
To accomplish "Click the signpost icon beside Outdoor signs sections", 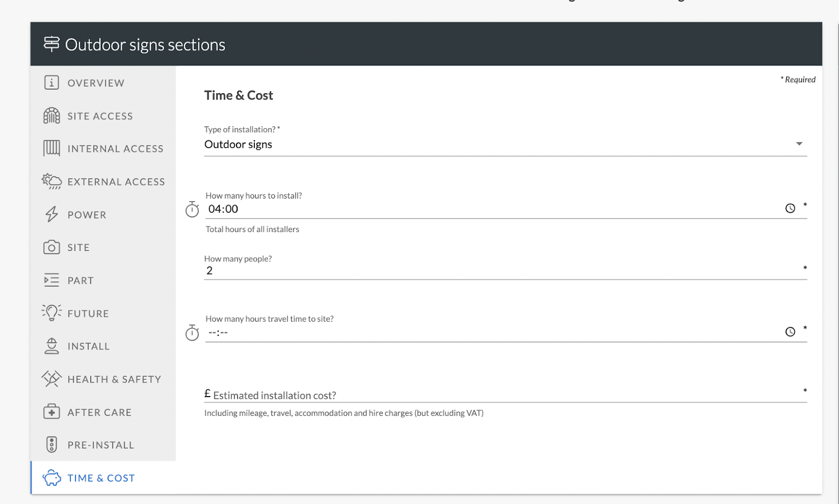I will (51, 44).
